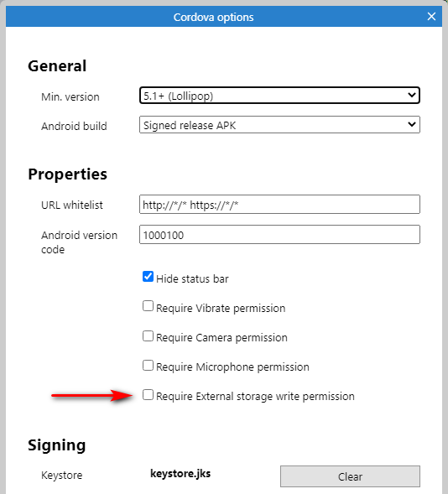The image size is (448, 494).
Task: Click the 'Require Vibrate permission' label text
Action: [x=221, y=308]
